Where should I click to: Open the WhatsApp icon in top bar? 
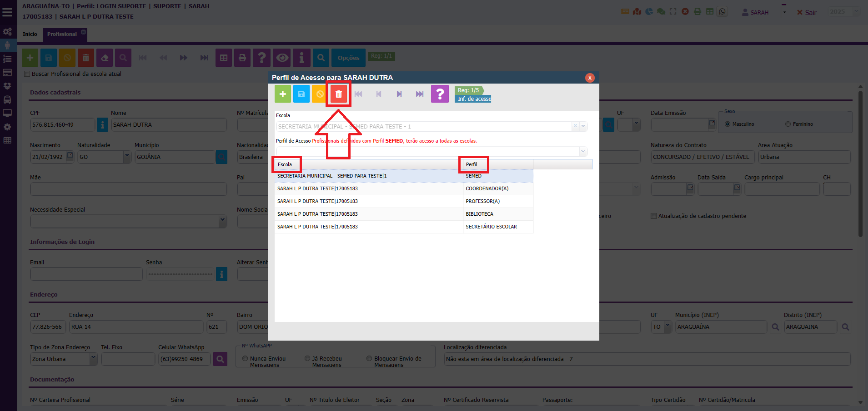[x=722, y=12]
